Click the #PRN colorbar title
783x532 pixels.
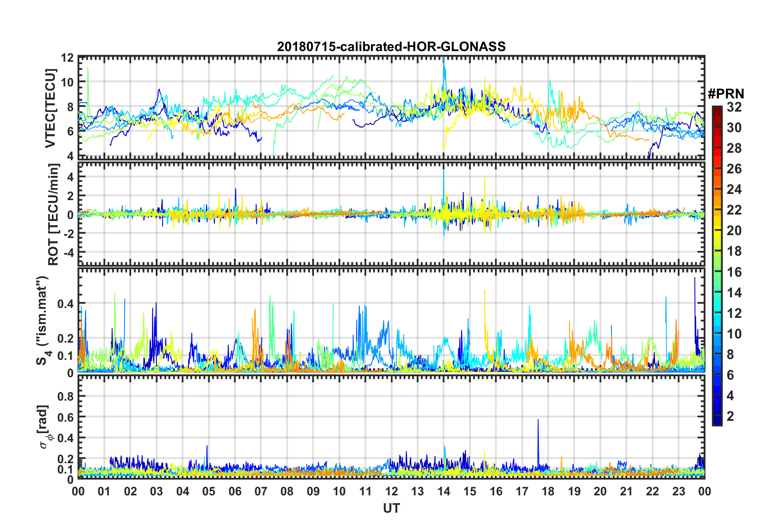tap(726, 94)
